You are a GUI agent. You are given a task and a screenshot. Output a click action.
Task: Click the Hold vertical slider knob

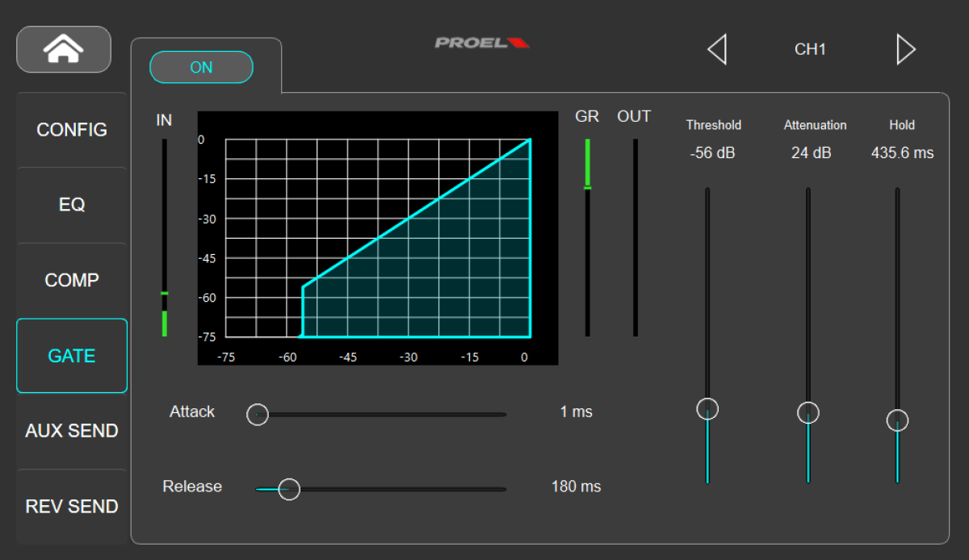[897, 420]
